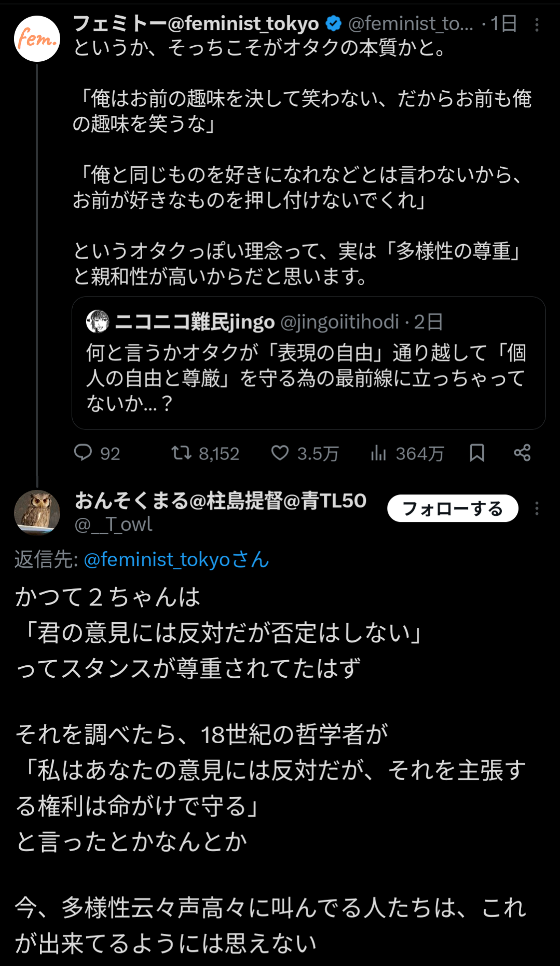The image size is (560, 966).
Task: Click the 1日 timestamp on the tweet
Action: point(504,23)
